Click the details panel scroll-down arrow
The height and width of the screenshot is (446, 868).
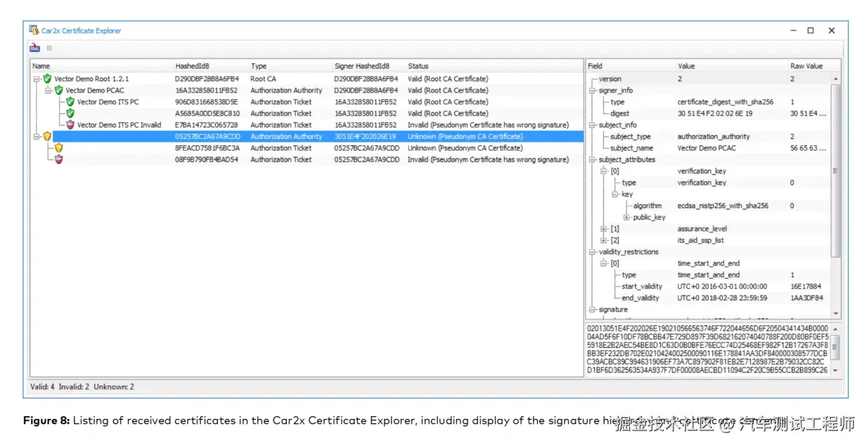point(836,313)
